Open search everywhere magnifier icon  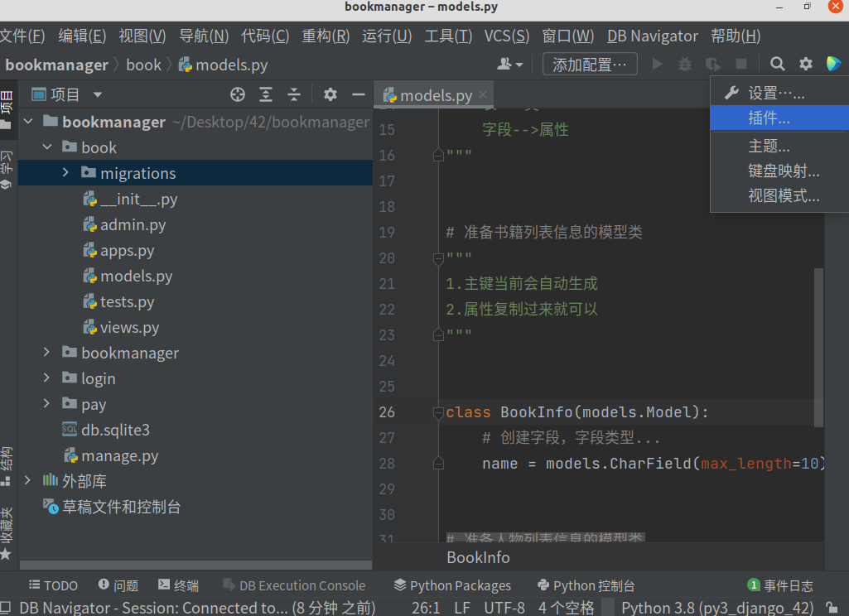(776, 65)
